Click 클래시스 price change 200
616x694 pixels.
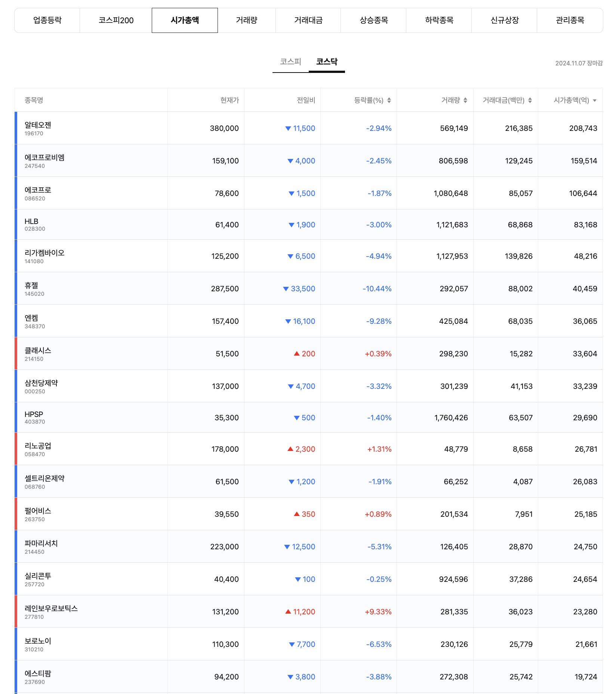(305, 354)
